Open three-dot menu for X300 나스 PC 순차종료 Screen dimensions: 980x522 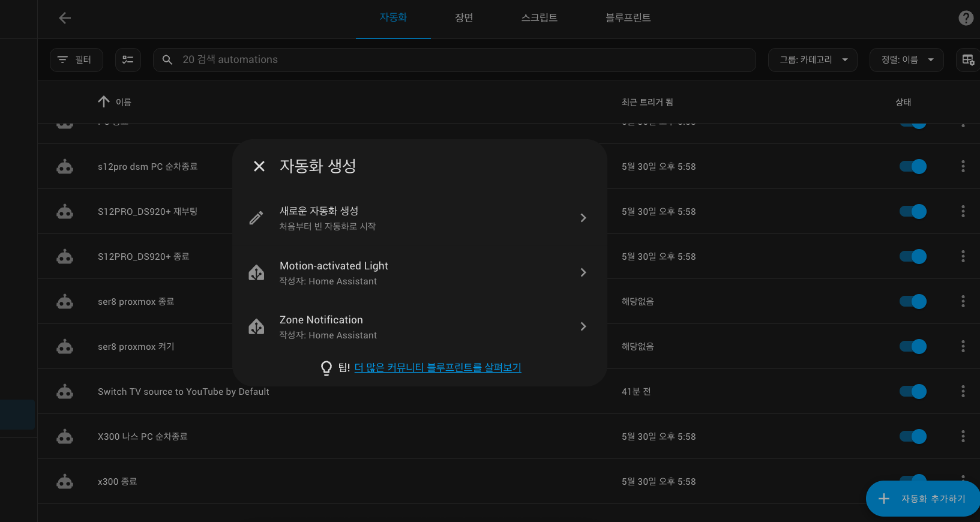coord(963,436)
